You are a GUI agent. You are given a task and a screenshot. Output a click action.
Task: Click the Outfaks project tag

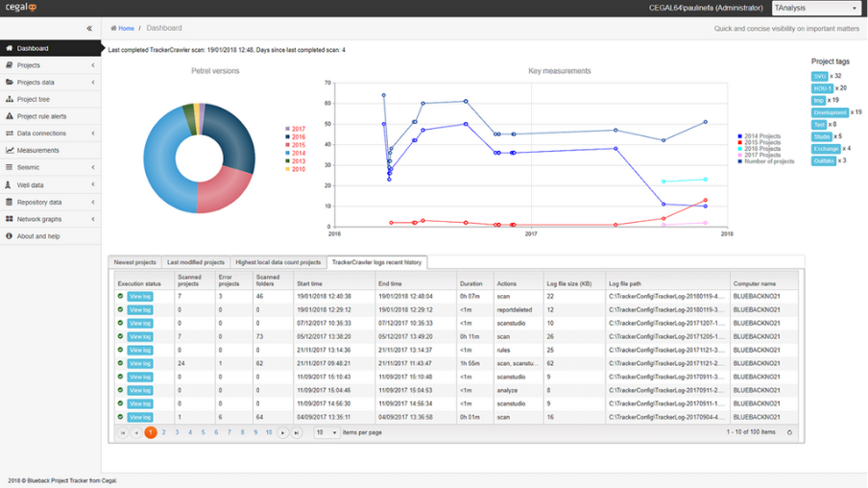pos(824,161)
